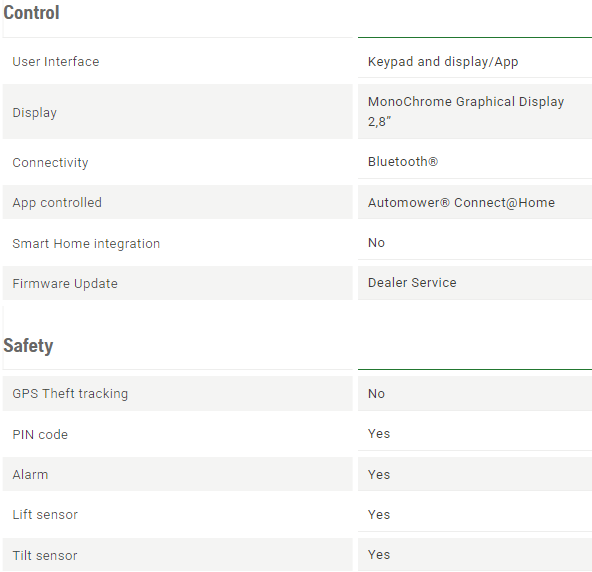
Task: Select the Display row label
Action: tap(35, 113)
